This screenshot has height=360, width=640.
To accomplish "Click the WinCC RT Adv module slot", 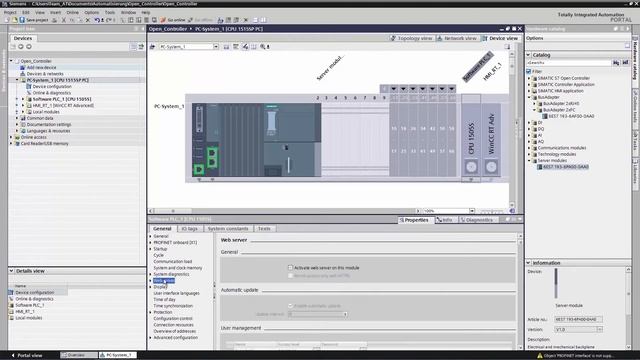I will pos(491,139).
